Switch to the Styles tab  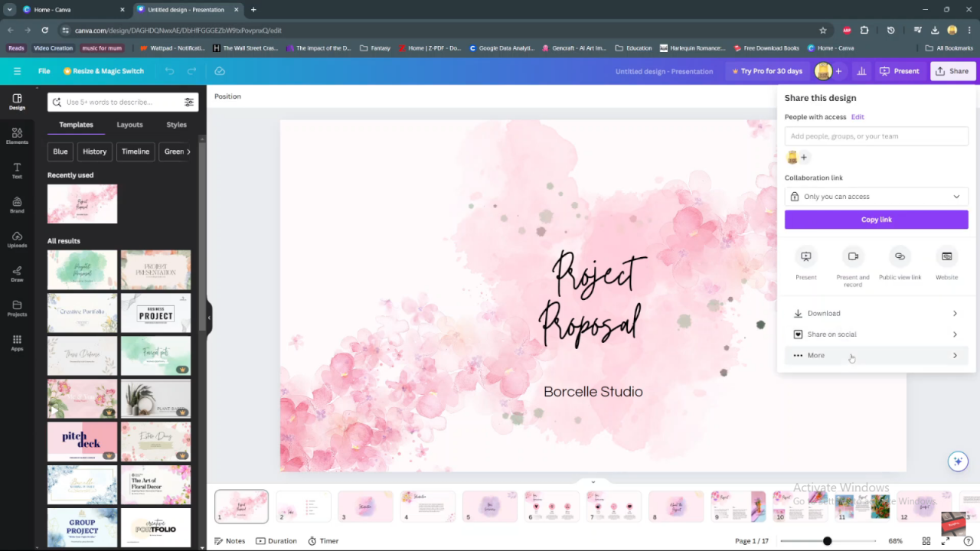pyautogui.click(x=176, y=125)
